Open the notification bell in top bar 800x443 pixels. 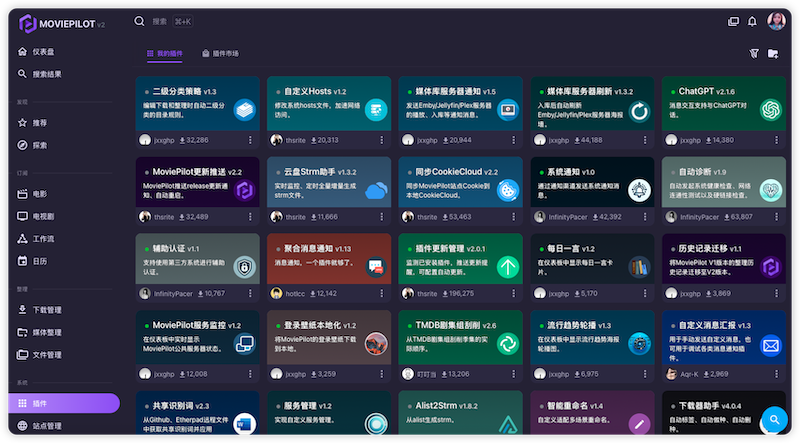point(752,21)
